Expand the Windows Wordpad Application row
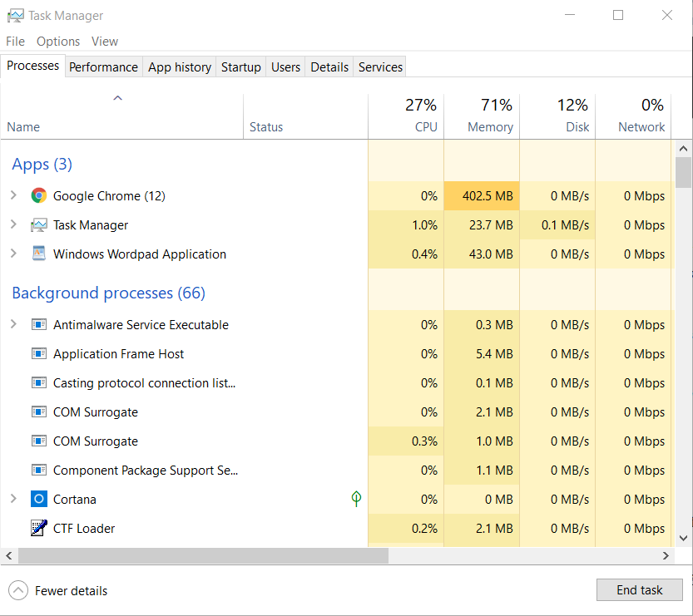This screenshot has width=693, height=616. pyautogui.click(x=13, y=254)
